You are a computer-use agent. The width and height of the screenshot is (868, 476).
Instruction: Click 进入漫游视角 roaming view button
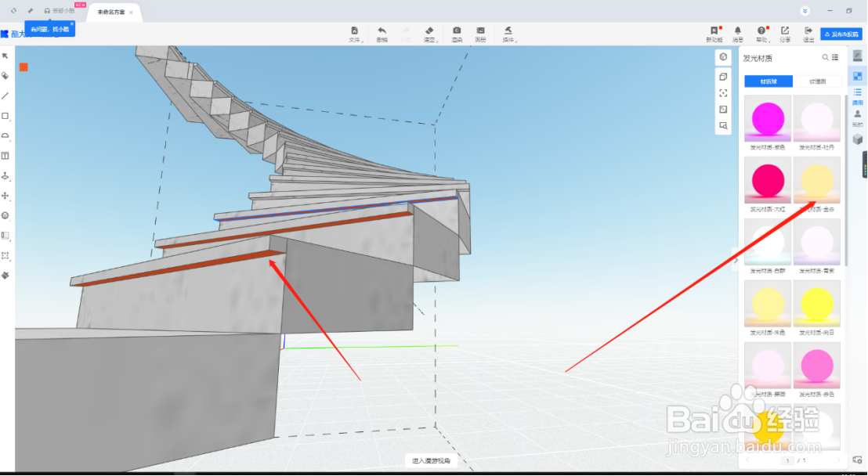coord(431,460)
